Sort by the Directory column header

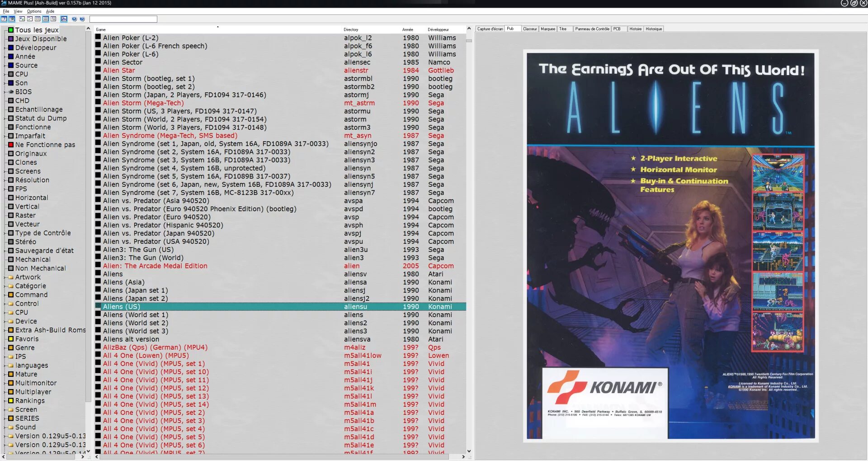[371, 29]
